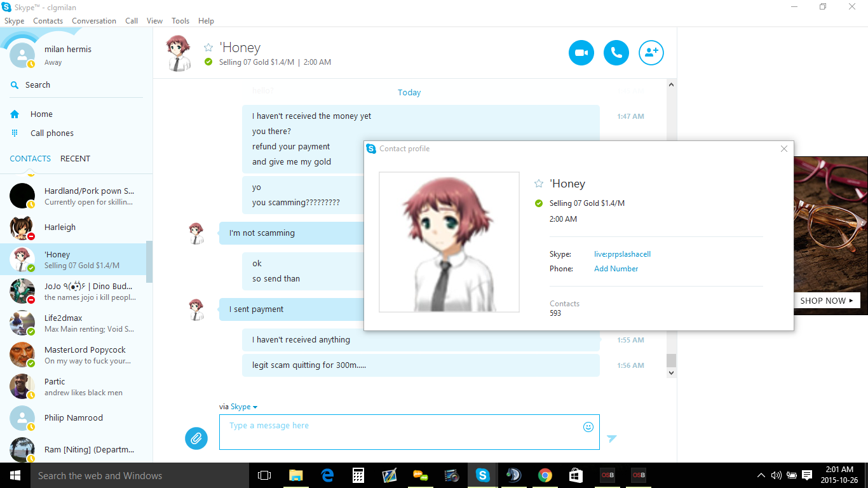Viewport: 868px width, 488px height.
Task: Open Google Chrome from the taskbar
Action: click(x=545, y=475)
